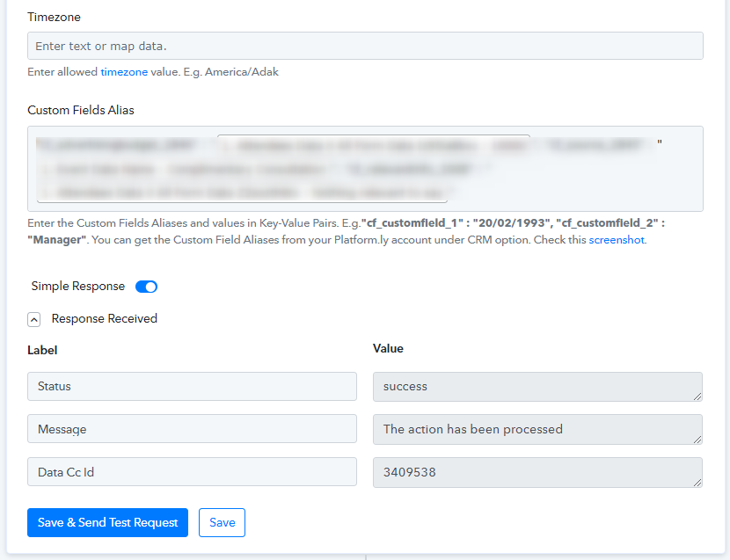The height and width of the screenshot is (560, 730).
Task: Select the Message label field
Action: [192, 429]
